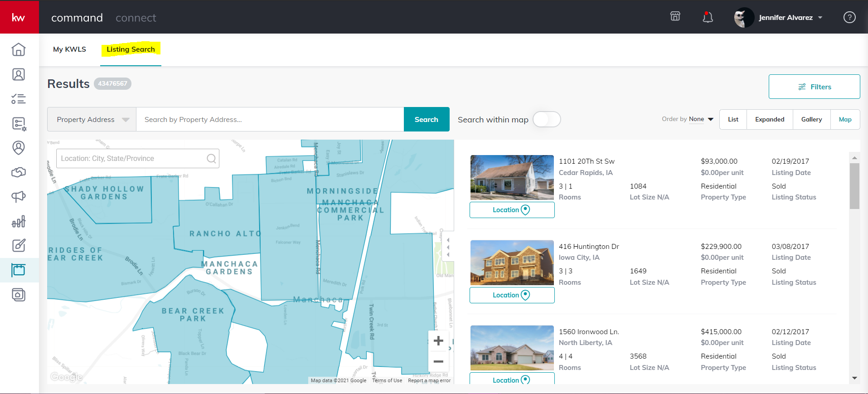The width and height of the screenshot is (868, 394).
Task: Open the command app link
Action: click(77, 18)
